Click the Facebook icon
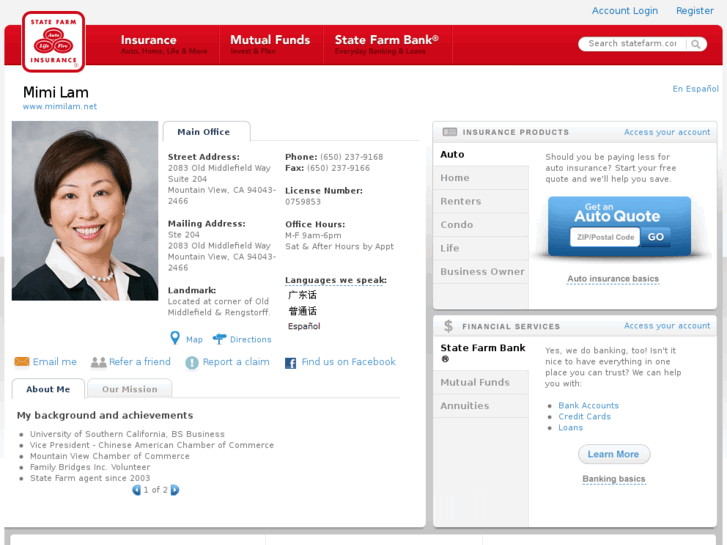The image size is (727, 545). tap(291, 363)
